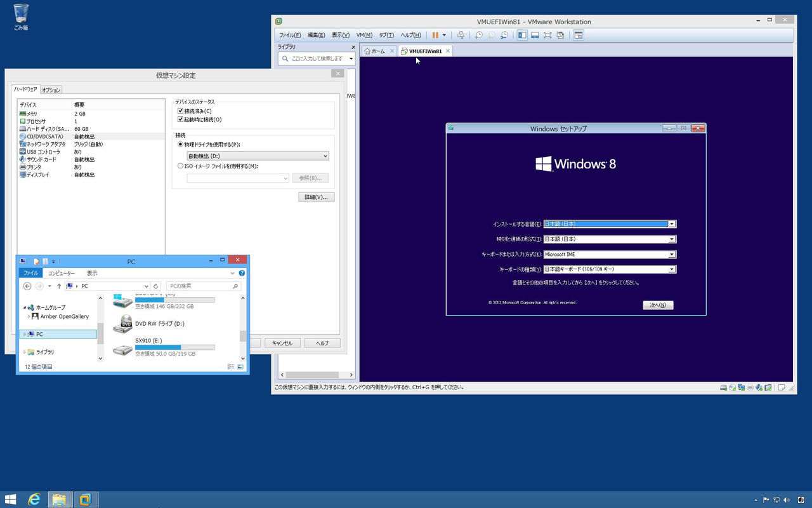Click the Unity mode toolbar icon
This screenshot has height=508, width=812.
tap(560, 35)
